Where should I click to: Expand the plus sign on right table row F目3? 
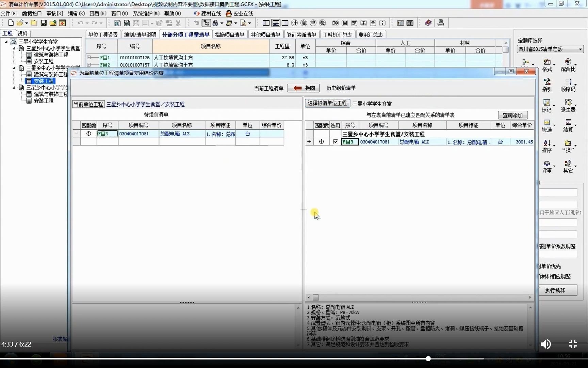tap(309, 142)
